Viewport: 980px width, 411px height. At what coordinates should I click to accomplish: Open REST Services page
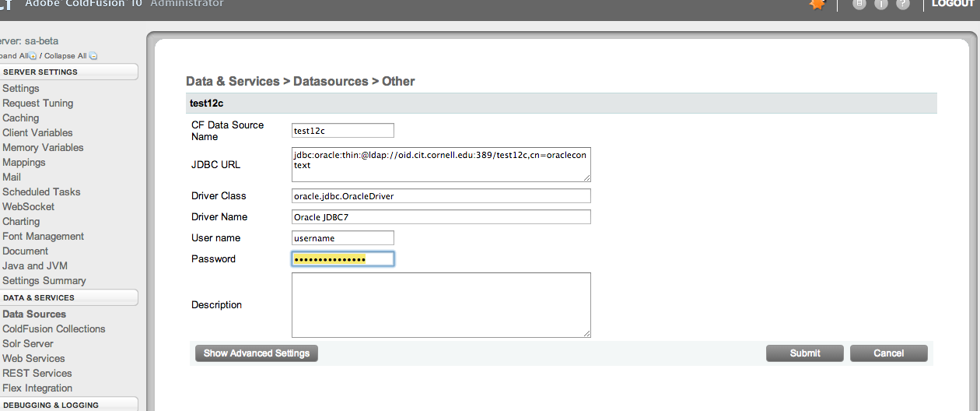37,373
